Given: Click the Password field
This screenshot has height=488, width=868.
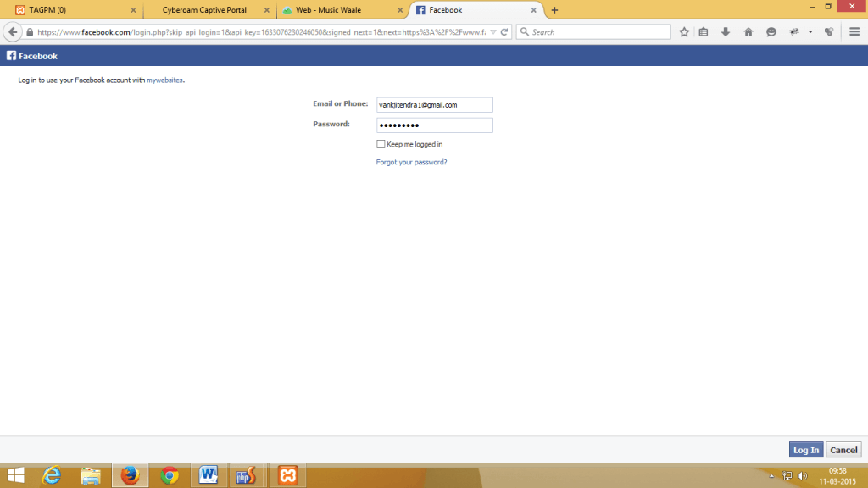Looking at the screenshot, I should point(435,125).
